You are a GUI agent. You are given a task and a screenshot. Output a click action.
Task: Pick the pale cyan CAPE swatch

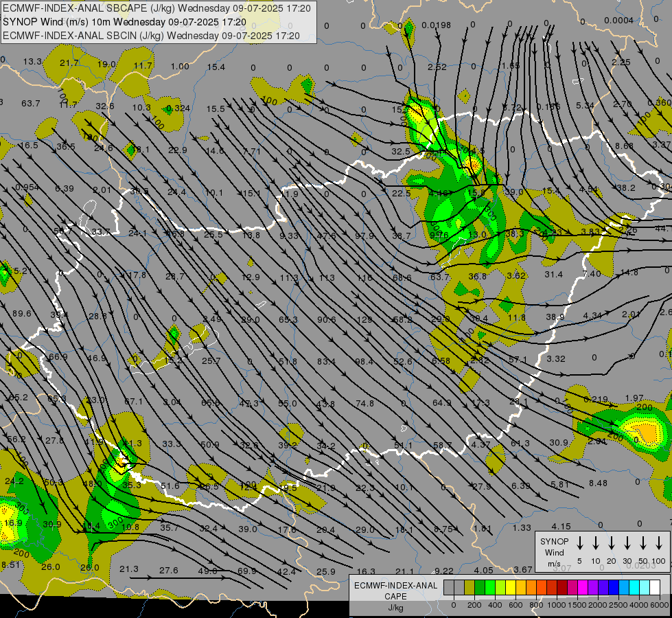[644, 588]
